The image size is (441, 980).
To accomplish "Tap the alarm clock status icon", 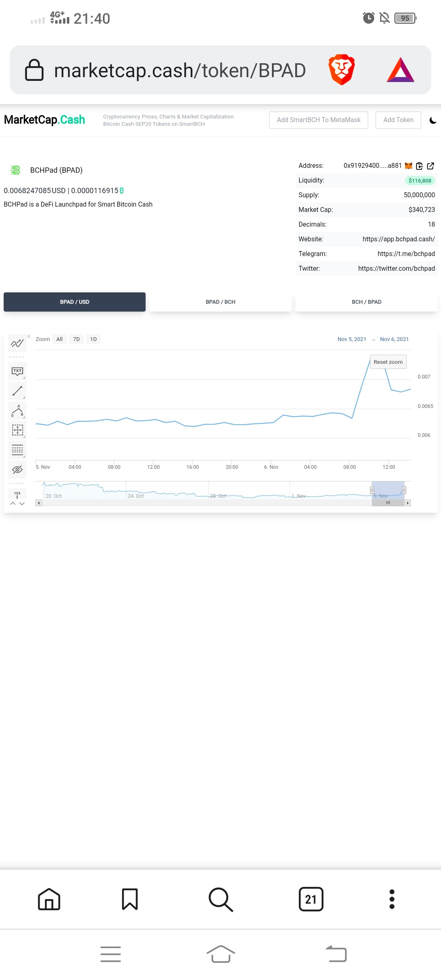I will point(369,18).
